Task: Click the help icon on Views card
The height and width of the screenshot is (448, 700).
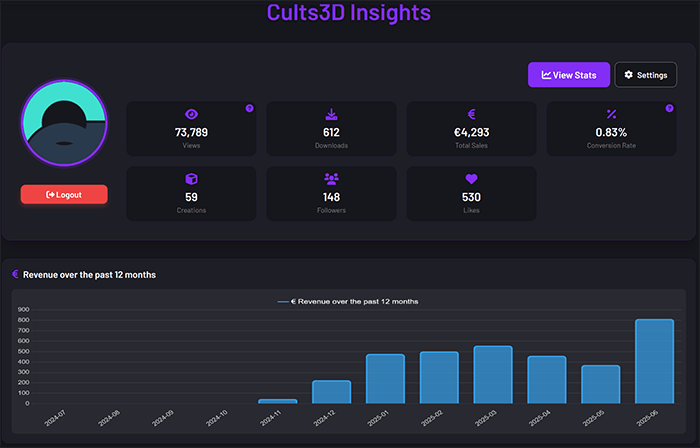Action: (x=250, y=108)
